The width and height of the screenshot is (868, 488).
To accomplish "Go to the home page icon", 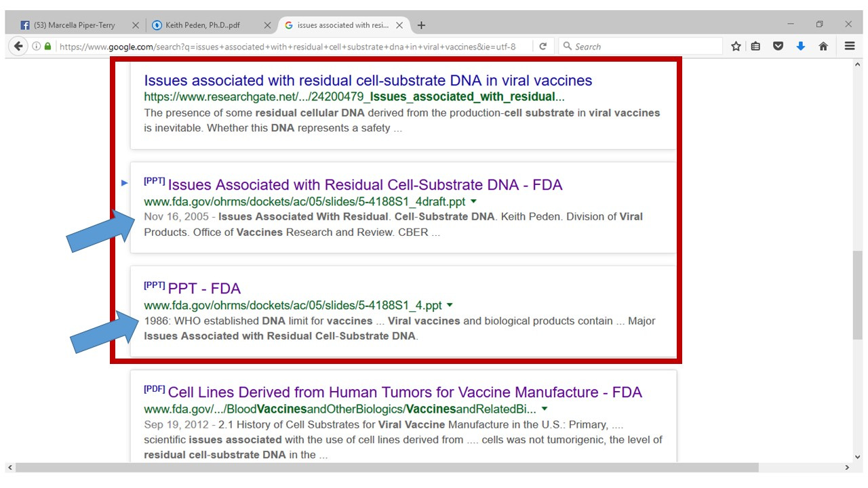I will [823, 46].
